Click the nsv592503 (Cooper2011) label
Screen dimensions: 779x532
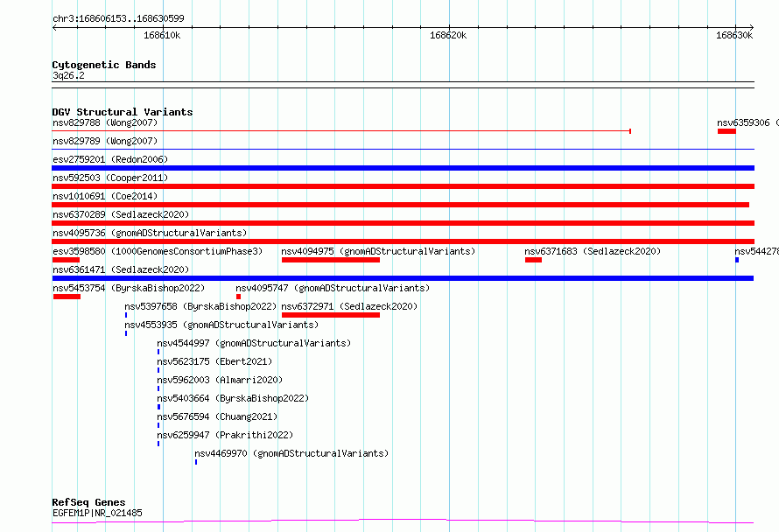point(110,178)
